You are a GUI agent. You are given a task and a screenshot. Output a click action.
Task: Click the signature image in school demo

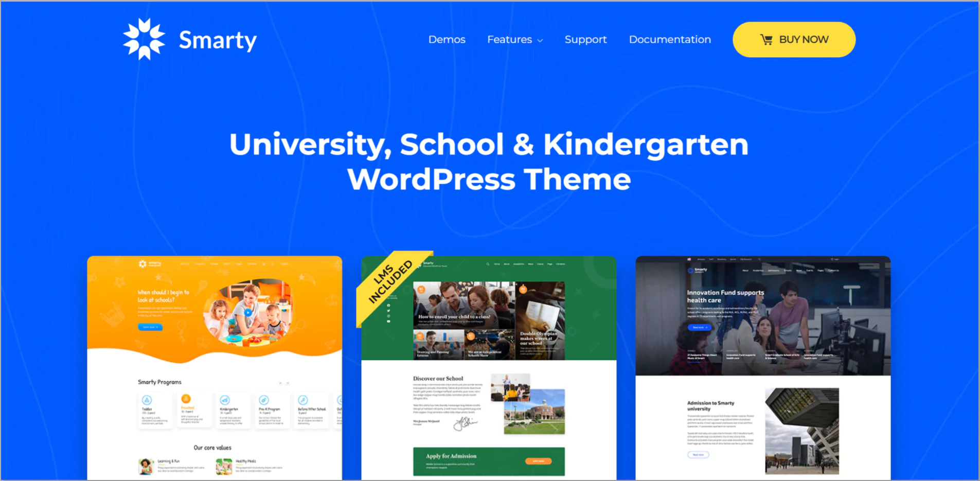[x=465, y=423]
